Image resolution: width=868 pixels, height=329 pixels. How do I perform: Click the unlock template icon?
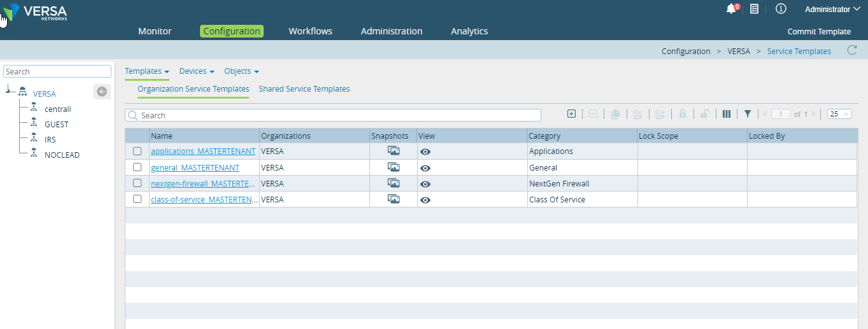[x=704, y=114]
